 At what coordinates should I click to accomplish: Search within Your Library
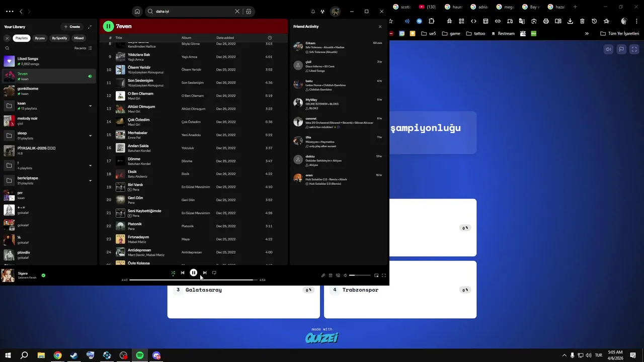click(7, 48)
